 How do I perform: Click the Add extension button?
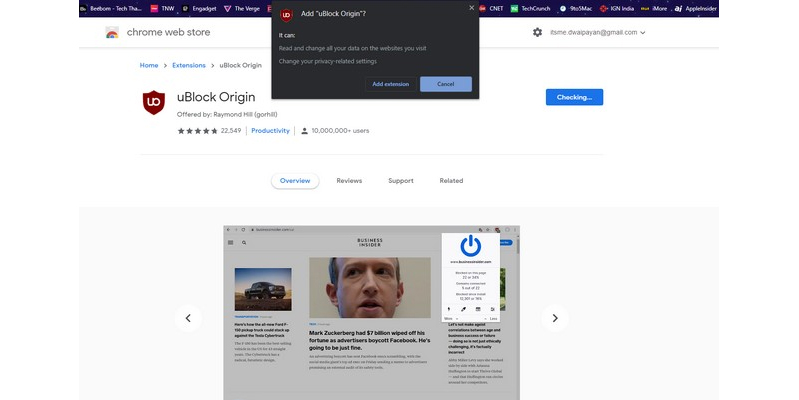[x=390, y=84]
